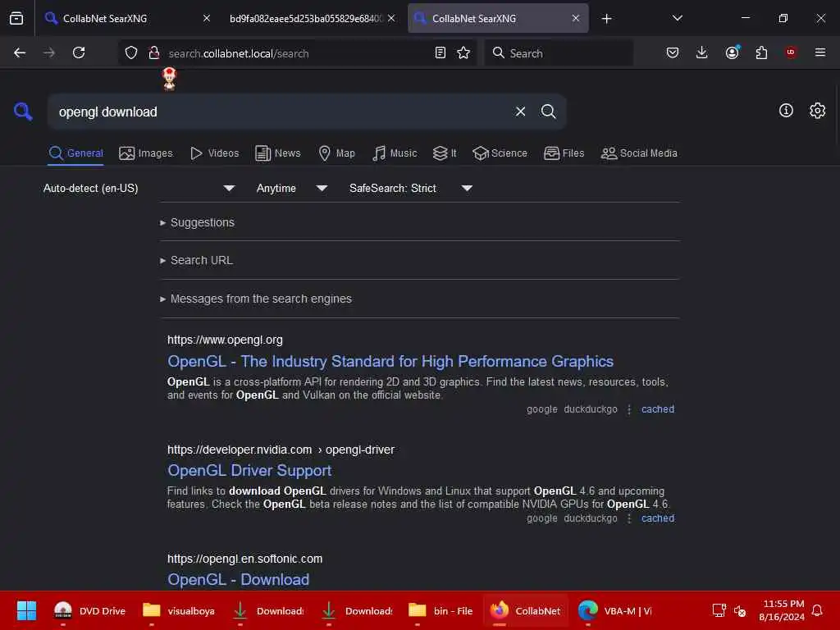This screenshot has width=840, height=630.
Task: Switch to the Social Media category tab
Action: [x=639, y=153]
